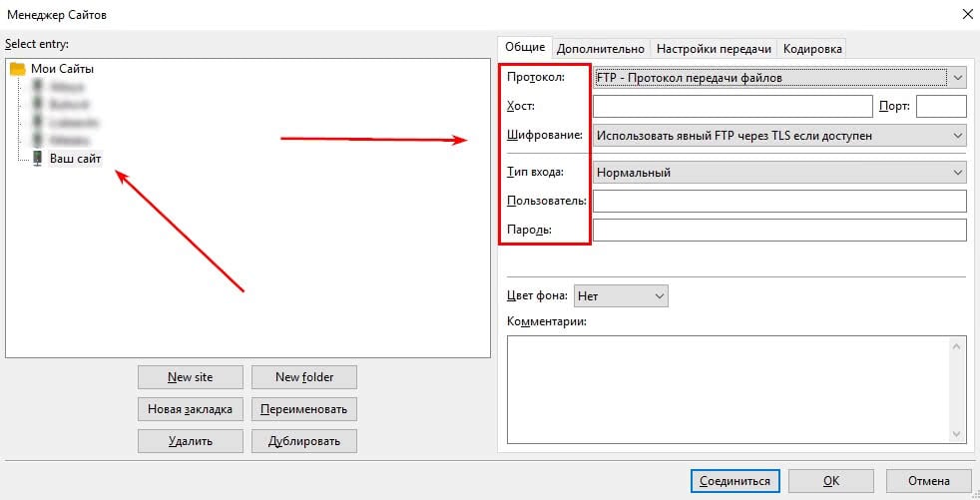Open the 'Дополнительно' tab

[x=601, y=49]
